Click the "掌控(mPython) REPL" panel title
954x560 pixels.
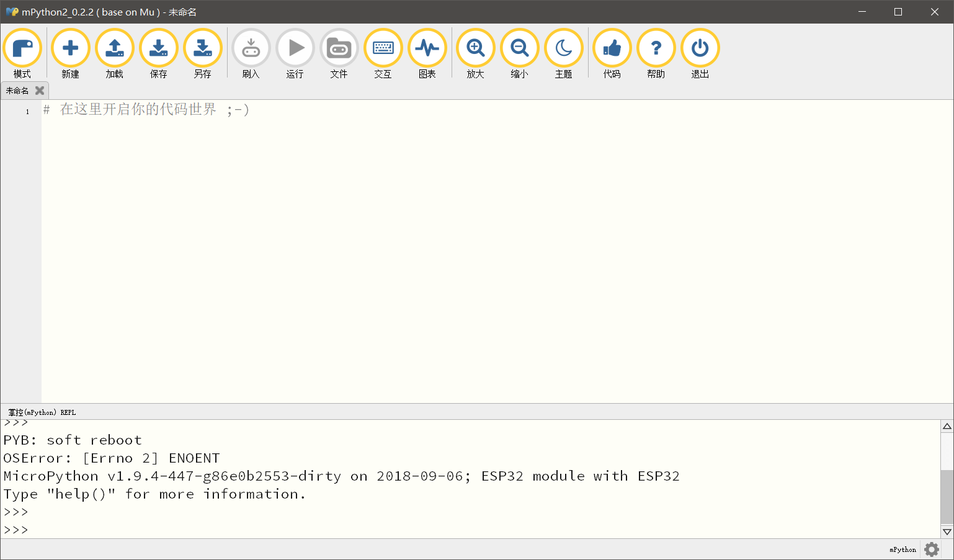pyautogui.click(x=42, y=412)
